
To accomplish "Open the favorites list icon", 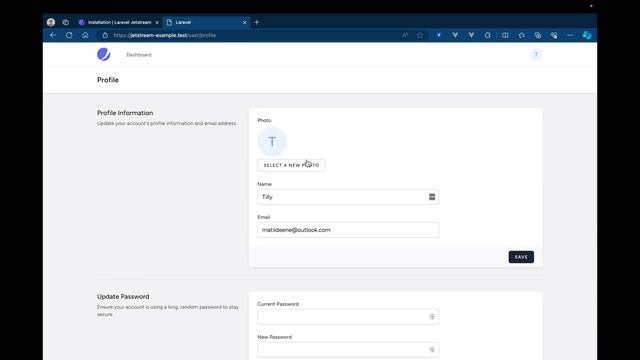I will (522, 36).
